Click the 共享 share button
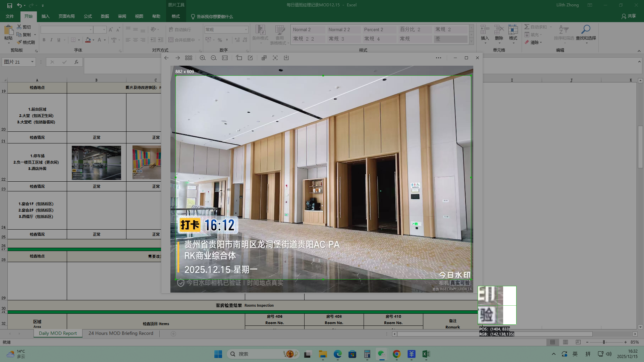This screenshot has height=362, width=644. (629, 16)
